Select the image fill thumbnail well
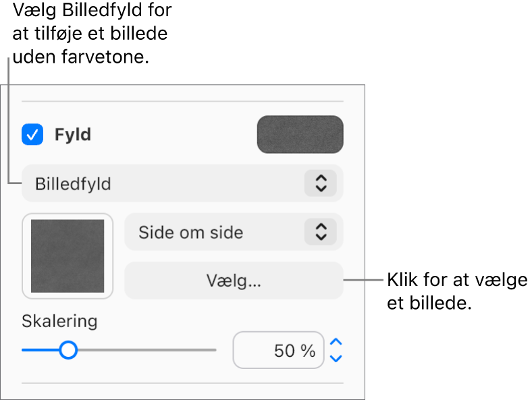Viewport: 532px width, 400px height. click(x=68, y=256)
